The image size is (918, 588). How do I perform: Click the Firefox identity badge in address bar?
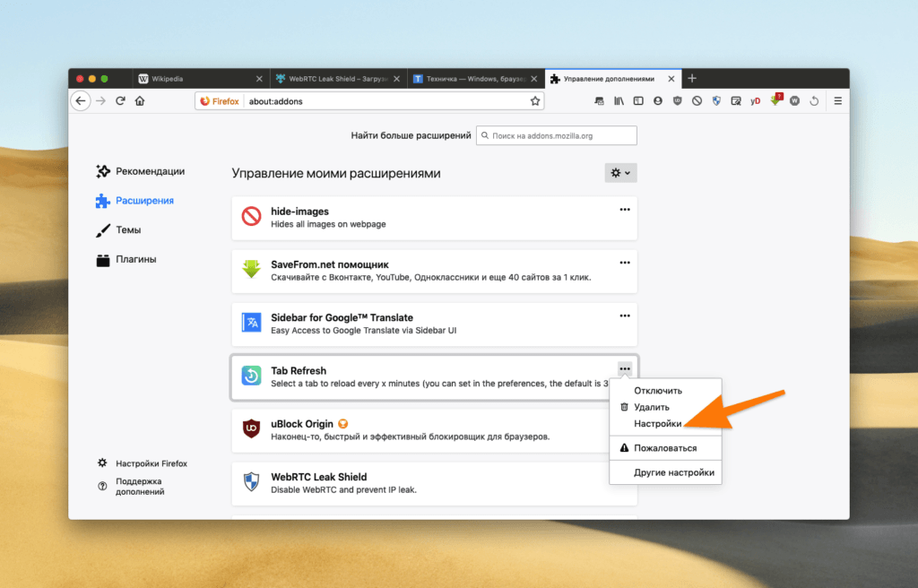[x=220, y=100]
